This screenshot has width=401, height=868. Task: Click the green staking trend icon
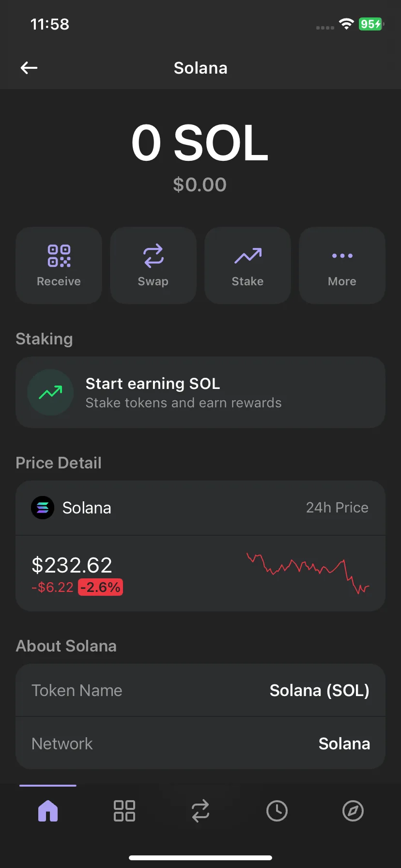50,392
